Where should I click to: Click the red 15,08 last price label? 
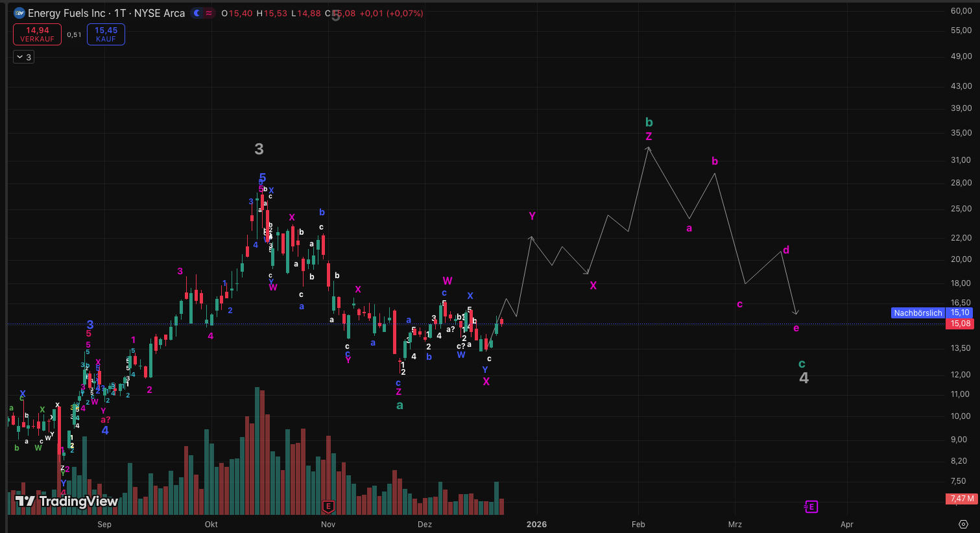(961, 324)
